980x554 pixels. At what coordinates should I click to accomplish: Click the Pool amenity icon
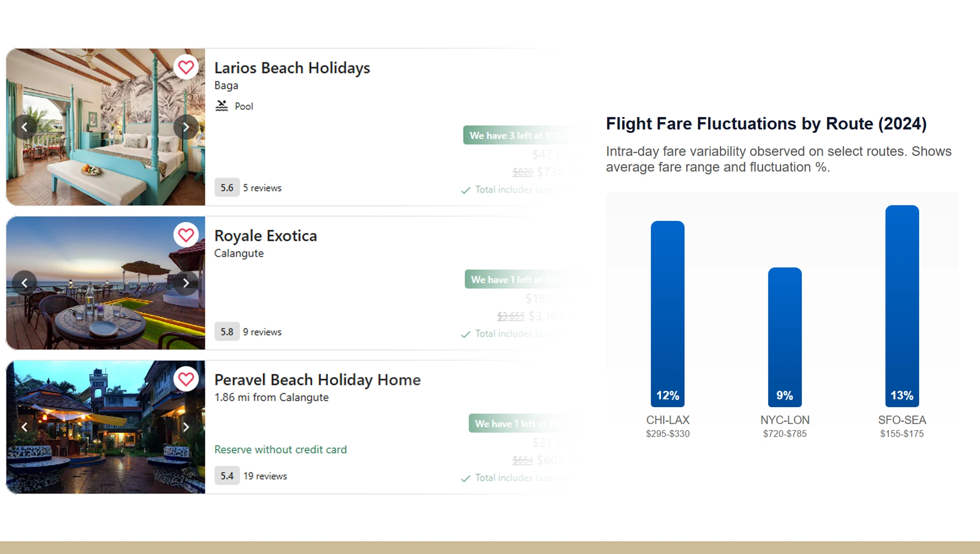point(222,105)
